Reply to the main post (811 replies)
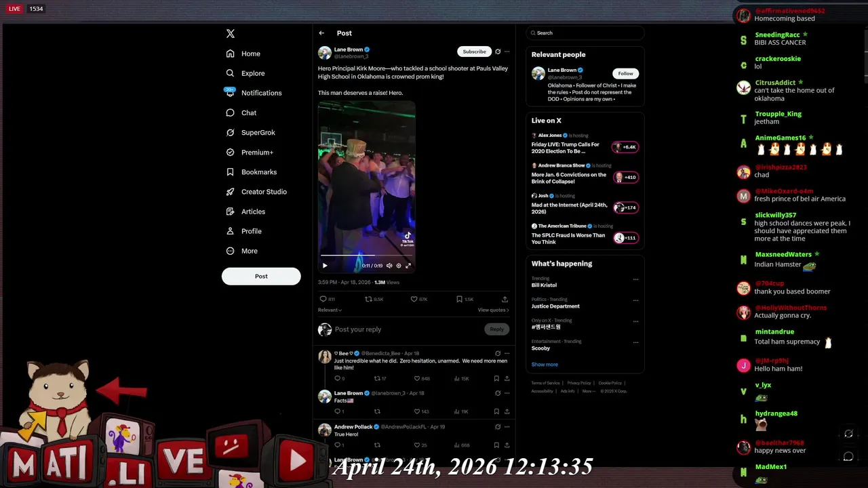The height and width of the screenshot is (488, 868). point(328,299)
